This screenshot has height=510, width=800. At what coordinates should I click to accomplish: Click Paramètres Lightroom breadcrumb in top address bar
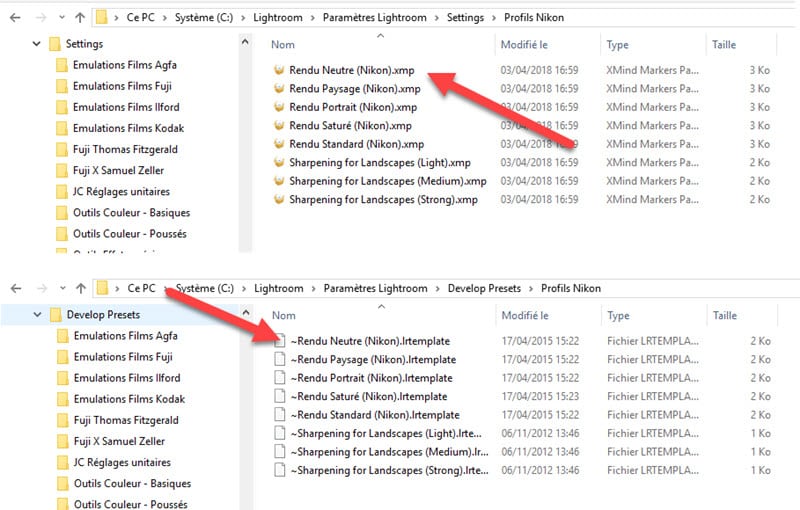[x=374, y=17]
